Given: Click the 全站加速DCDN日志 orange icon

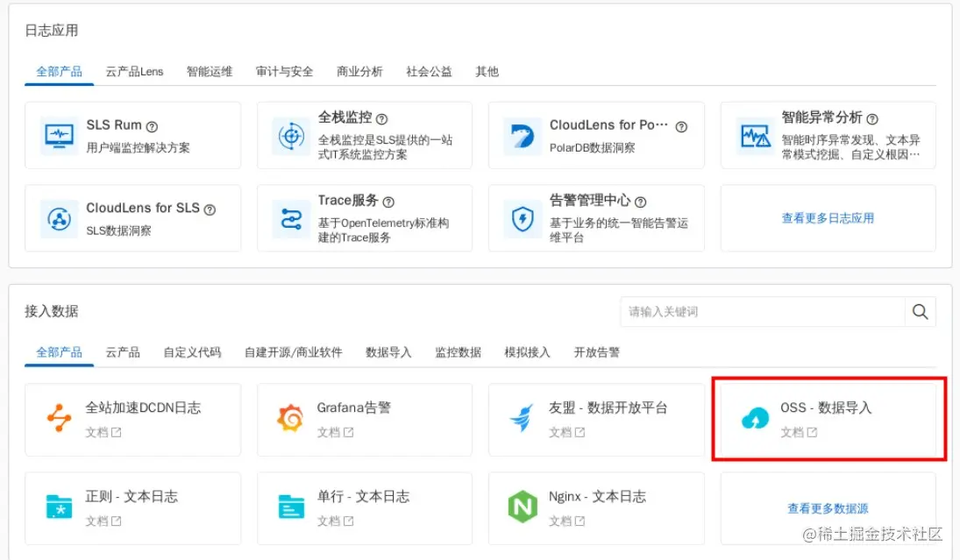Looking at the screenshot, I should [60, 418].
